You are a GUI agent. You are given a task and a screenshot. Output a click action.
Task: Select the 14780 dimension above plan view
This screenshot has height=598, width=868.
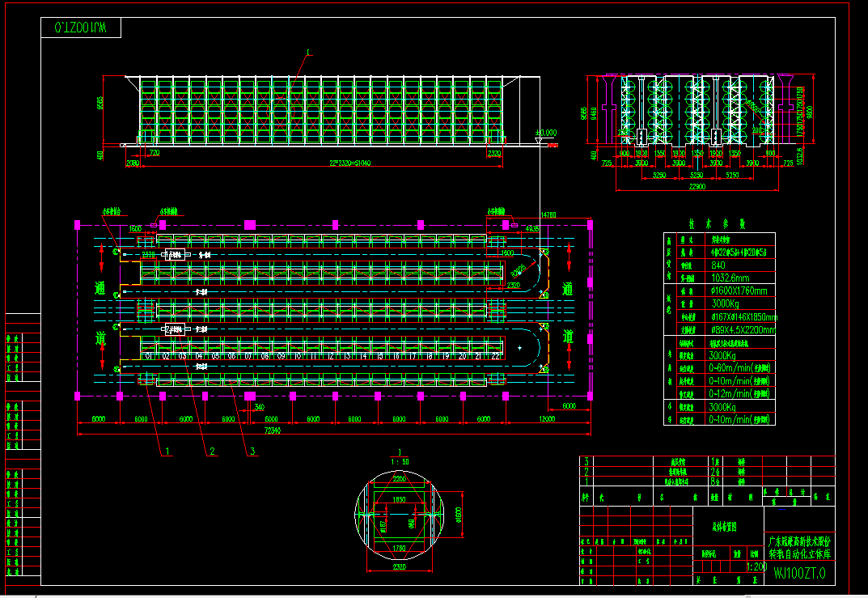[x=548, y=214]
